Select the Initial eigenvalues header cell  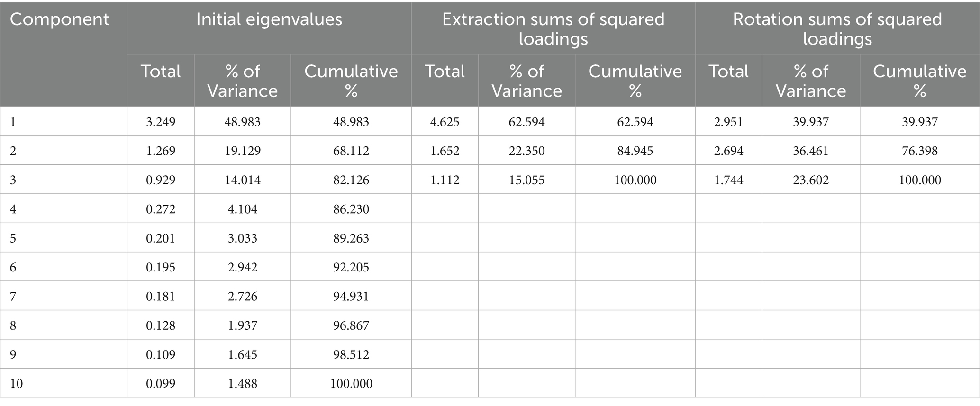coord(269,20)
